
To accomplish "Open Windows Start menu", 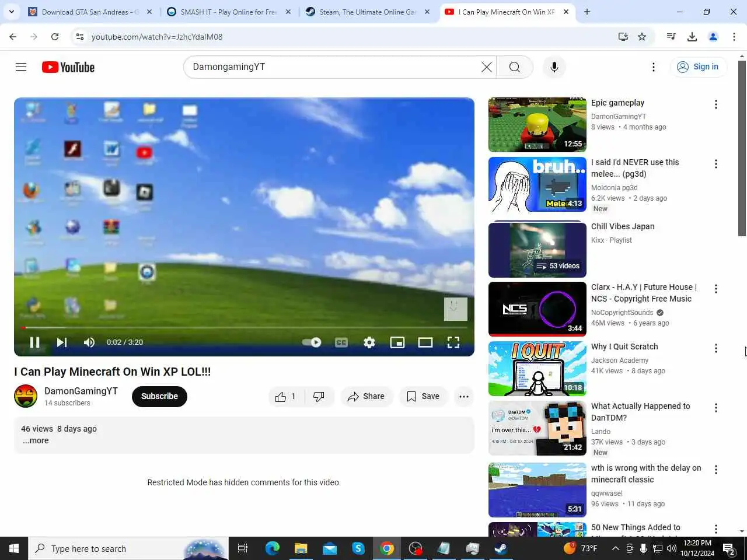I will click(14, 548).
